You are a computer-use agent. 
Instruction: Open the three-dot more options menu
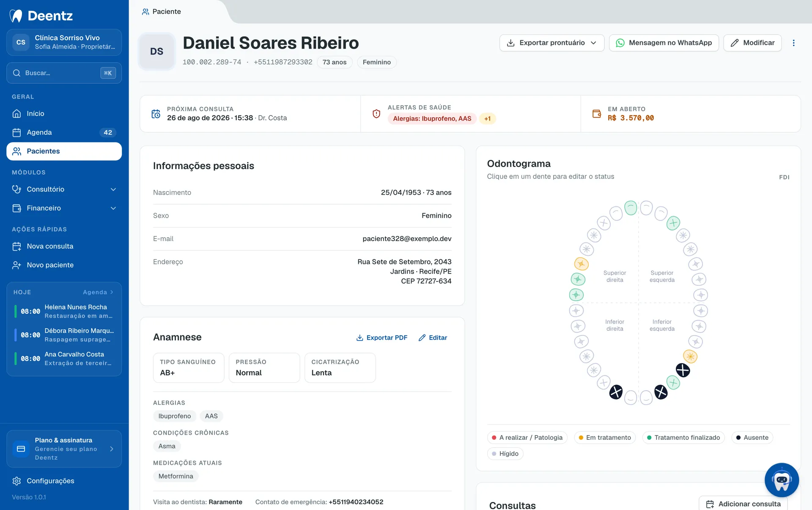coord(793,43)
